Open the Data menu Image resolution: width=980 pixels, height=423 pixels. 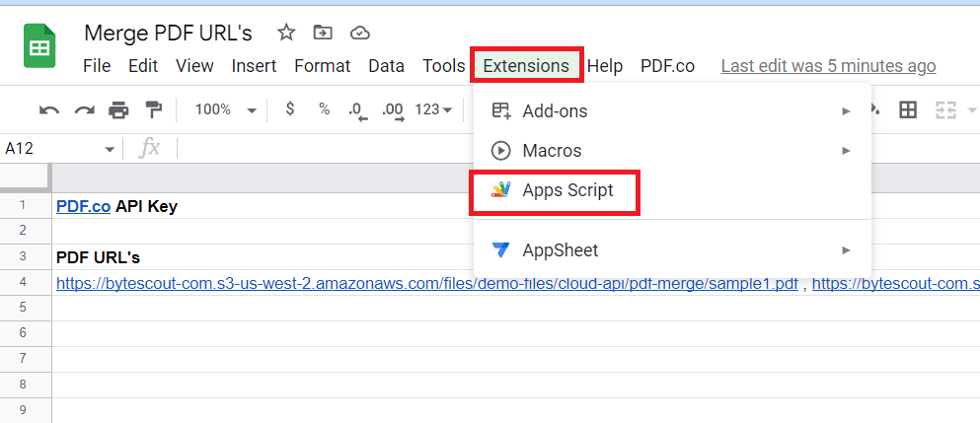(x=386, y=66)
